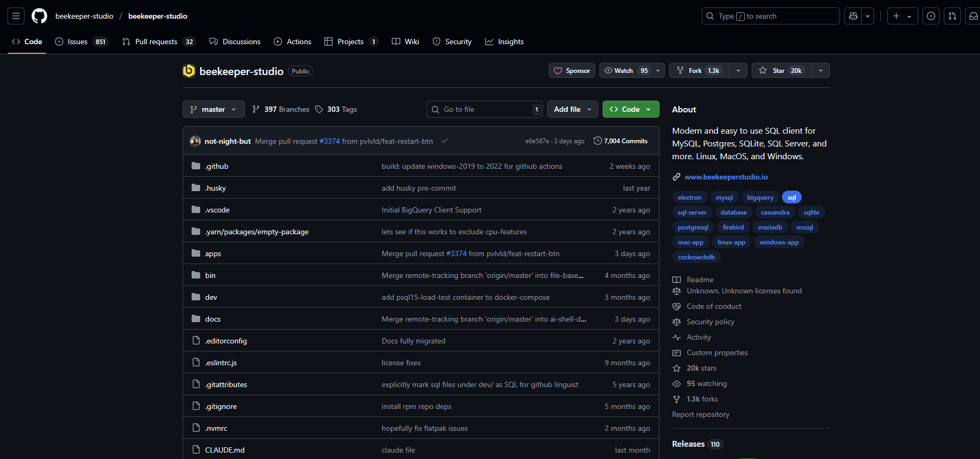980x459 pixels.
Task: Click Report repository link
Action: click(701, 414)
